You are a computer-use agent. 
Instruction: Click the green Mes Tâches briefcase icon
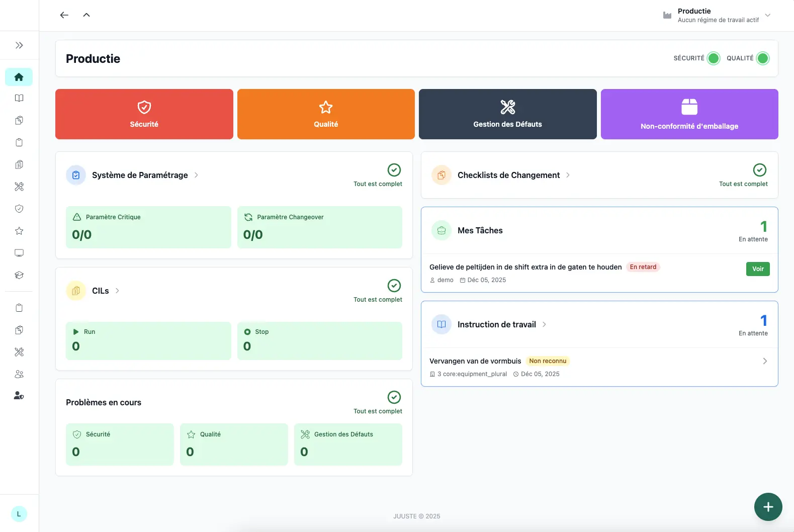coord(442,230)
